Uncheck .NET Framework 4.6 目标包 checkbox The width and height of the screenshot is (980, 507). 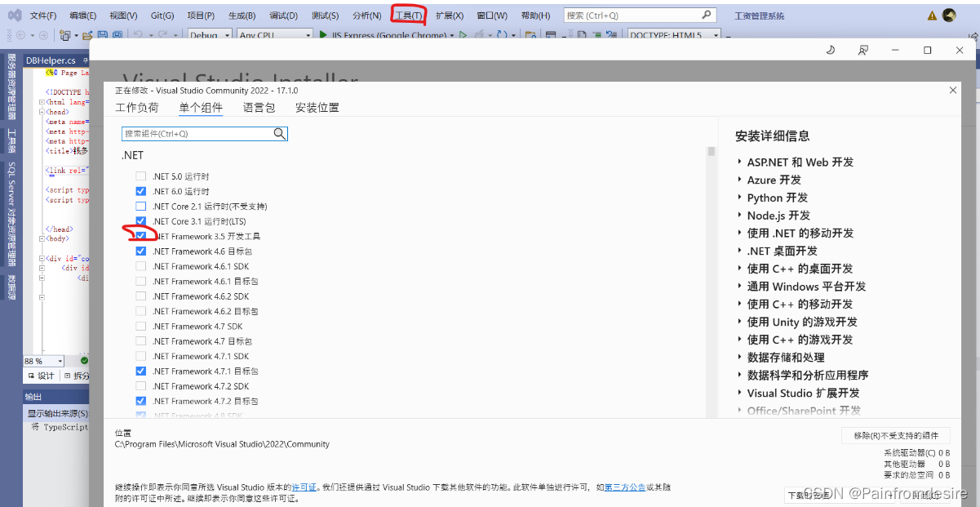point(140,251)
